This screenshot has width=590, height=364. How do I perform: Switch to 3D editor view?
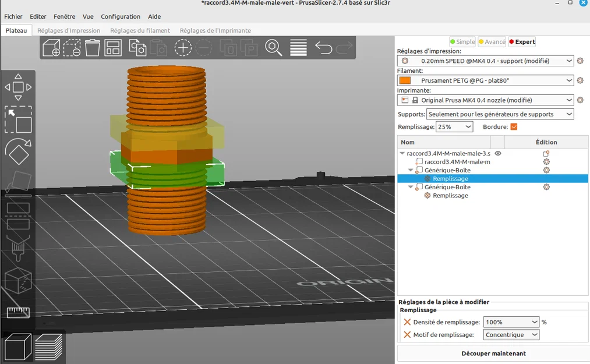coord(18,347)
